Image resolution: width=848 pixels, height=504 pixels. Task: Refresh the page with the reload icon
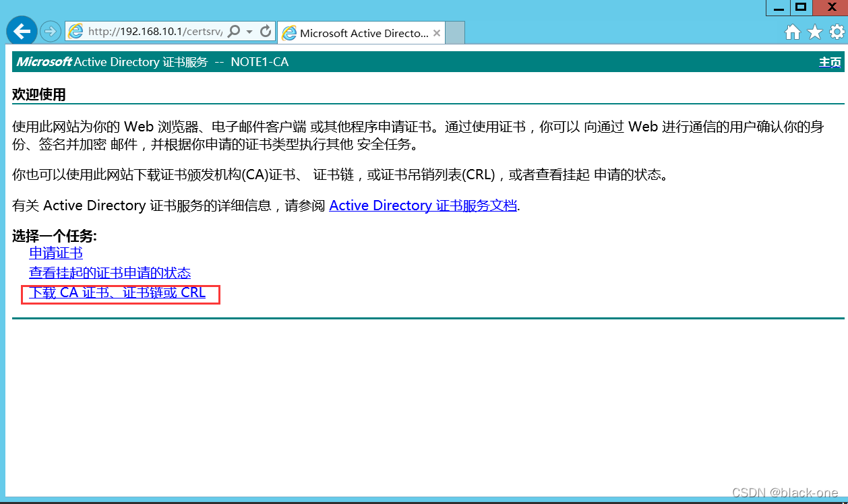[266, 32]
